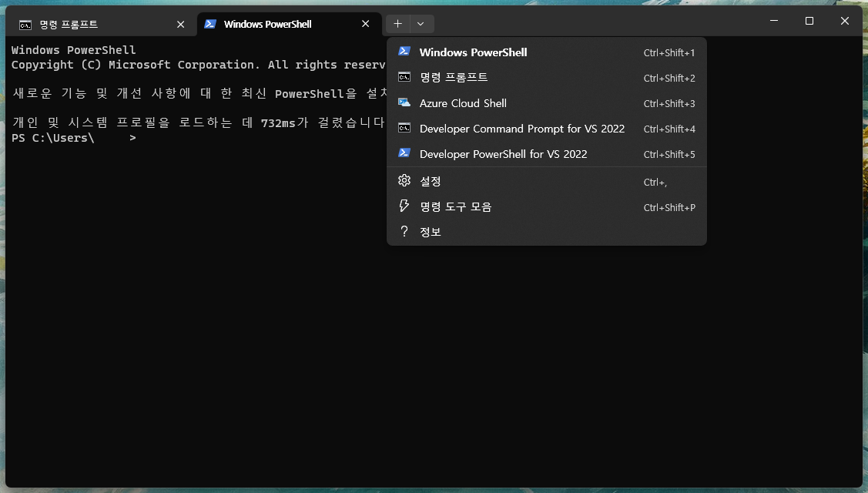868x493 pixels.
Task: Collapse the new-tab dropdown chevron
Action: point(421,24)
